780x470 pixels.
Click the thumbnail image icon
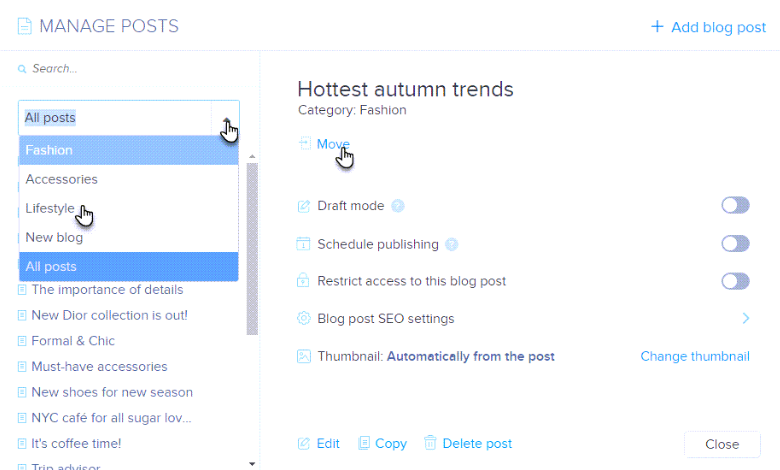tap(304, 356)
